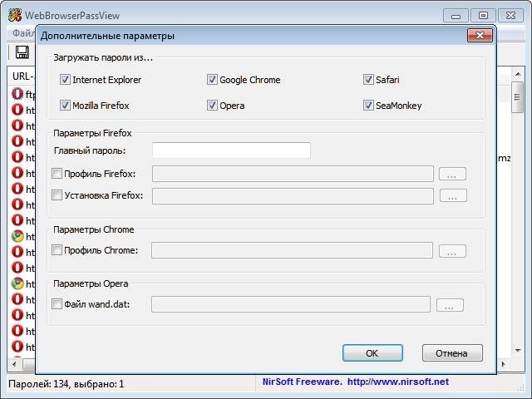Uncheck the Google Chrome checkbox
Screen dimensions: 532x399
point(212,80)
